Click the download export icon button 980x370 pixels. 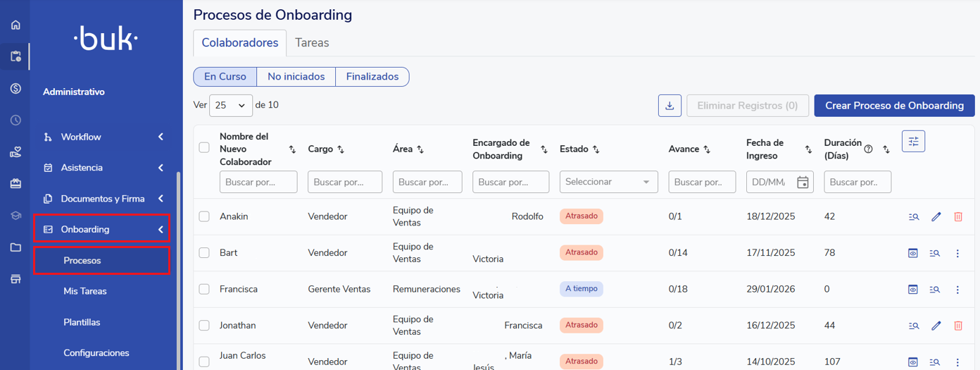[670, 106]
